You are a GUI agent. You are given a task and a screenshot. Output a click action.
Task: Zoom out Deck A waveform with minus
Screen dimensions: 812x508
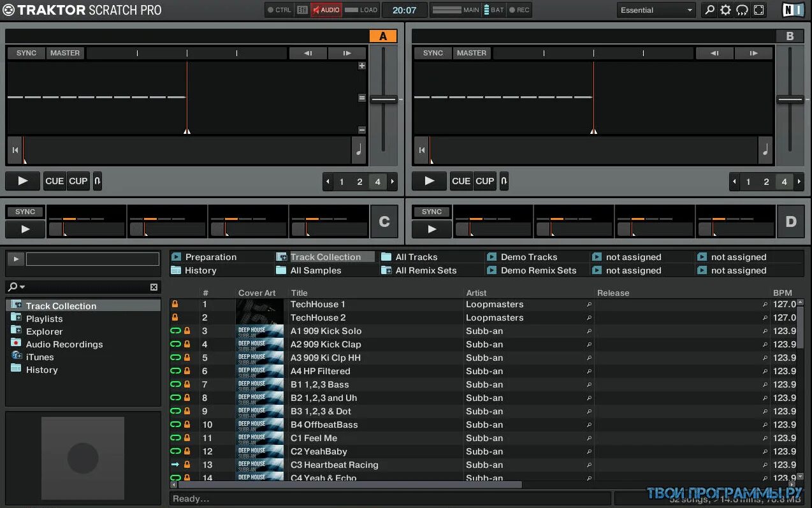coord(362,130)
